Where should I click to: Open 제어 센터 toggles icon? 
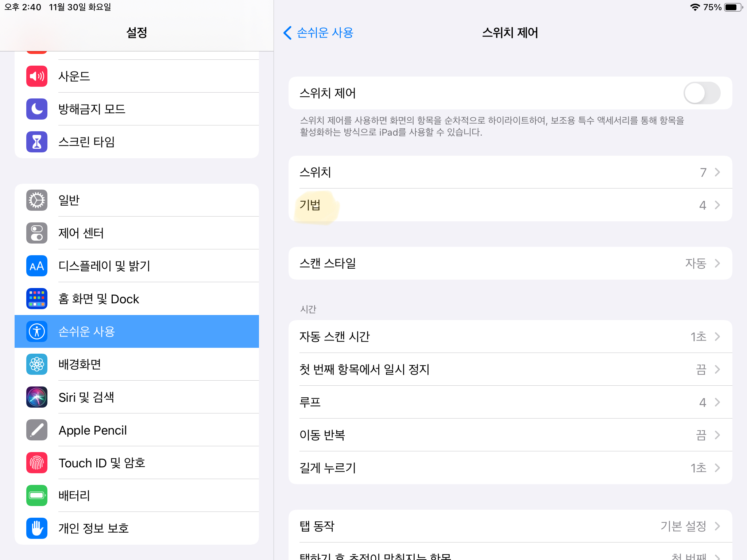click(x=37, y=233)
